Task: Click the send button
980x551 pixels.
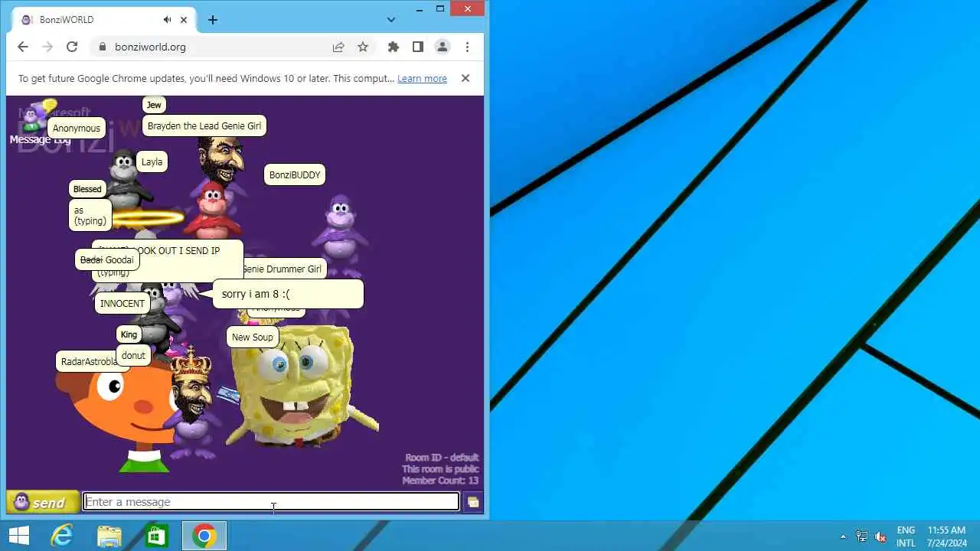Action: pos(42,502)
